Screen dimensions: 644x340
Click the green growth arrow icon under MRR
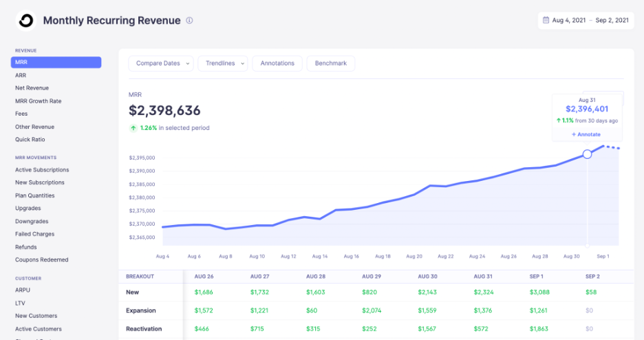point(133,128)
